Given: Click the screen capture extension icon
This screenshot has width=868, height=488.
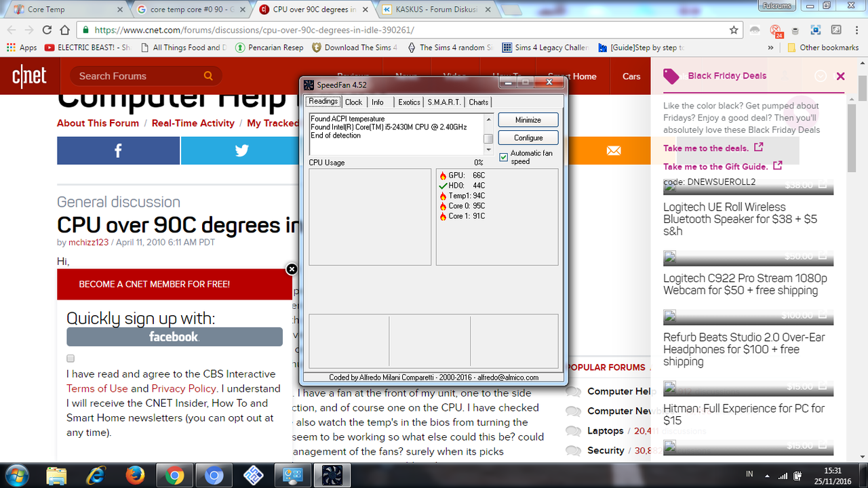Looking at the screenshot, I should [x=816, y=30].
